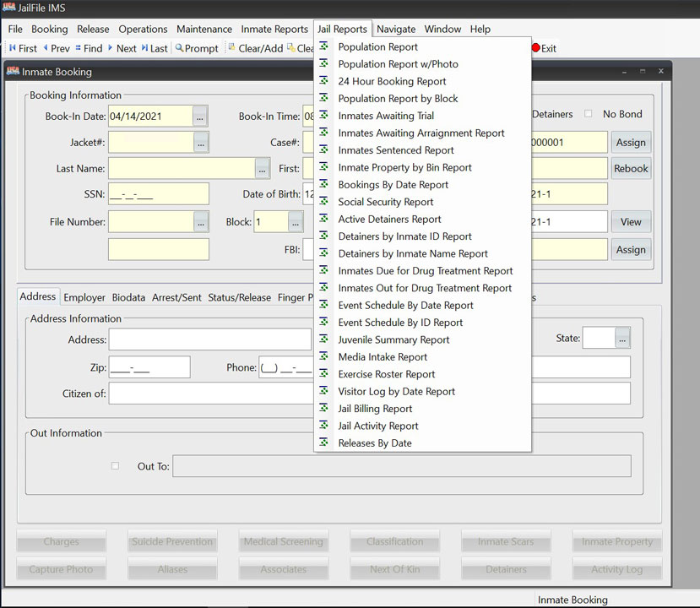
Task: Open the Help menu
Action: [480, 29]
